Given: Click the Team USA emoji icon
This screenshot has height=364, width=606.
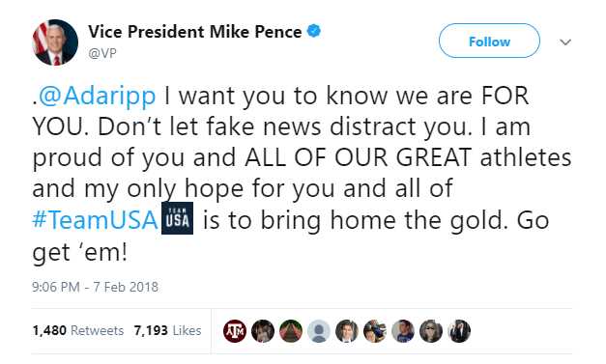Looking at the screenshot, I should [177, 218].
